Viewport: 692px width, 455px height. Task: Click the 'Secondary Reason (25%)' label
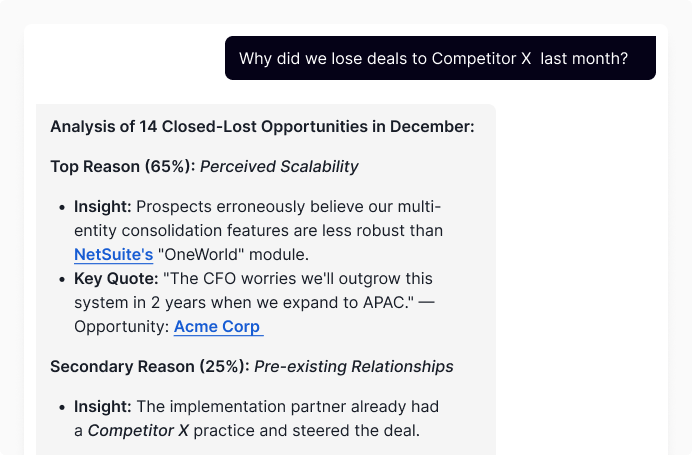click(149, 367)
